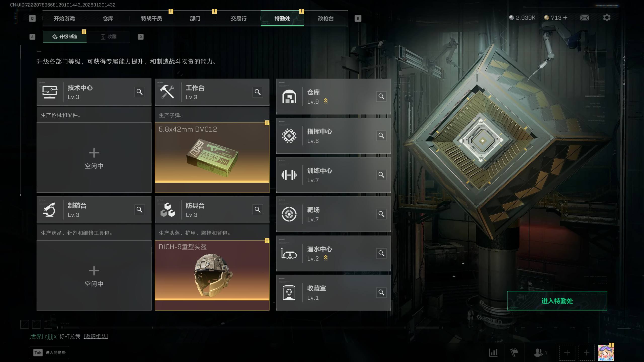Click 仓库 upgrade chevron arrows

[326, 101]
